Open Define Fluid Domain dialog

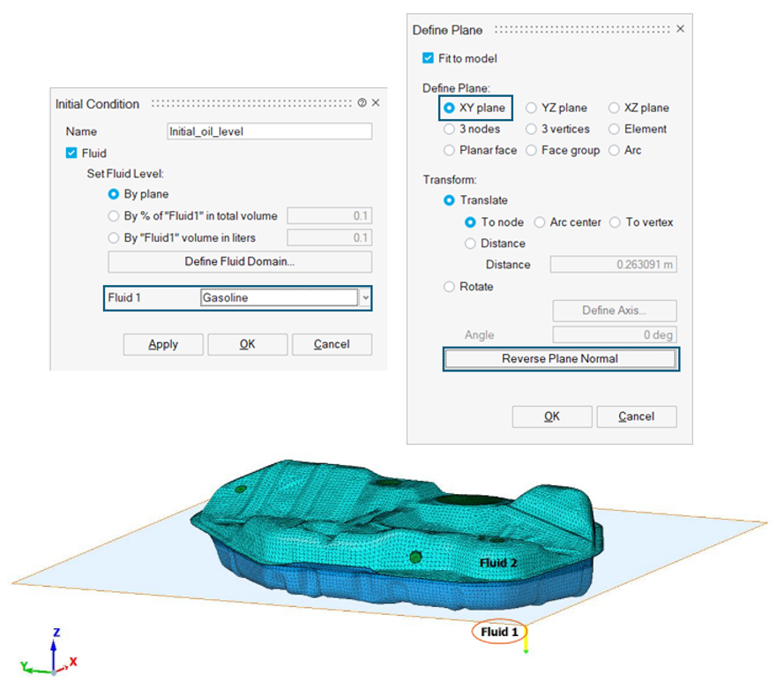click(240, 262)
